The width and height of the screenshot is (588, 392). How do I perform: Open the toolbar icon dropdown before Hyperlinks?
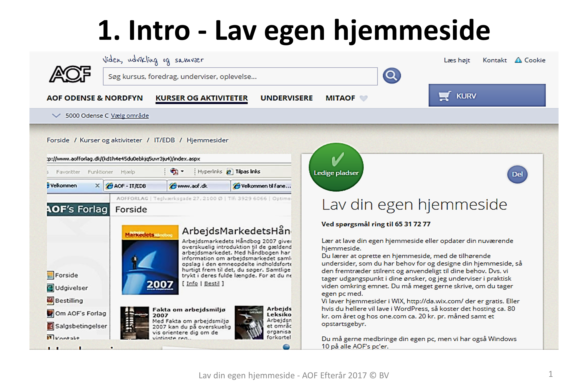182,172
